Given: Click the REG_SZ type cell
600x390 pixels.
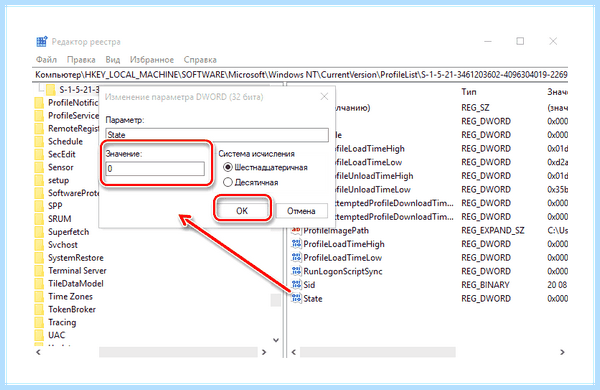Looking at the screenshot, I should [475, 108].
